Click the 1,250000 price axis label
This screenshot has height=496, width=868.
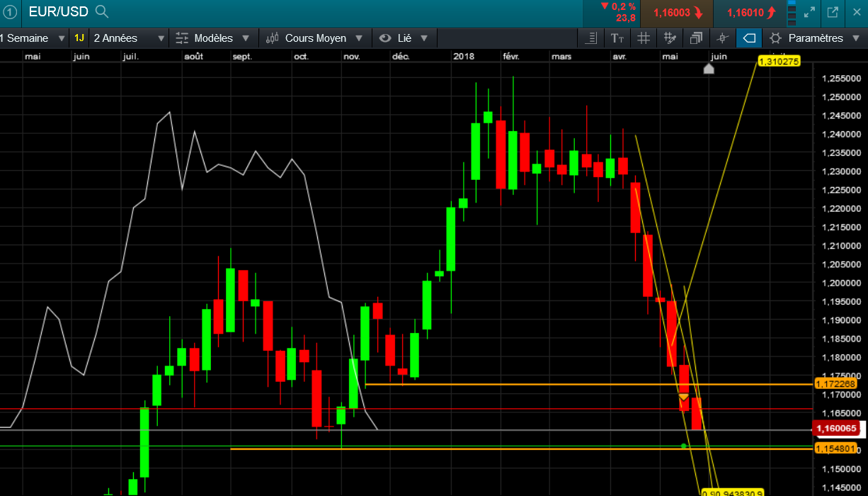tap(841, 97)
